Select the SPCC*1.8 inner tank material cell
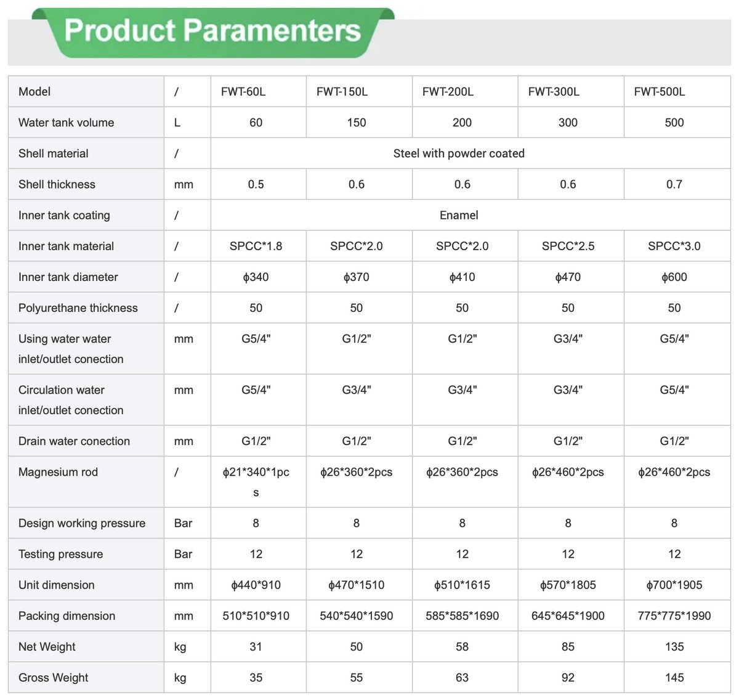Viewport: 739px width, 700px height. [256, 246]
